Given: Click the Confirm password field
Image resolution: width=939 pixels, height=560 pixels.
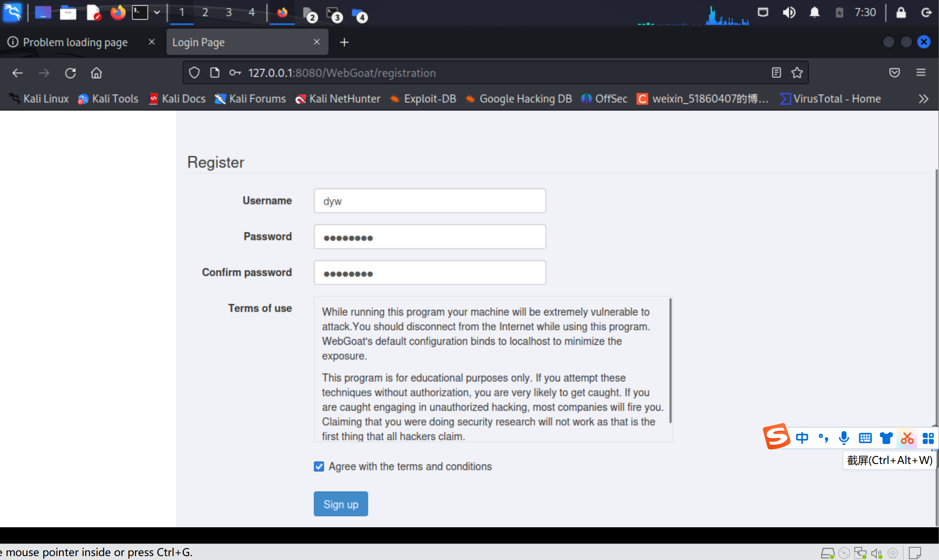Looking at the screenshot, I should point(430,272).
